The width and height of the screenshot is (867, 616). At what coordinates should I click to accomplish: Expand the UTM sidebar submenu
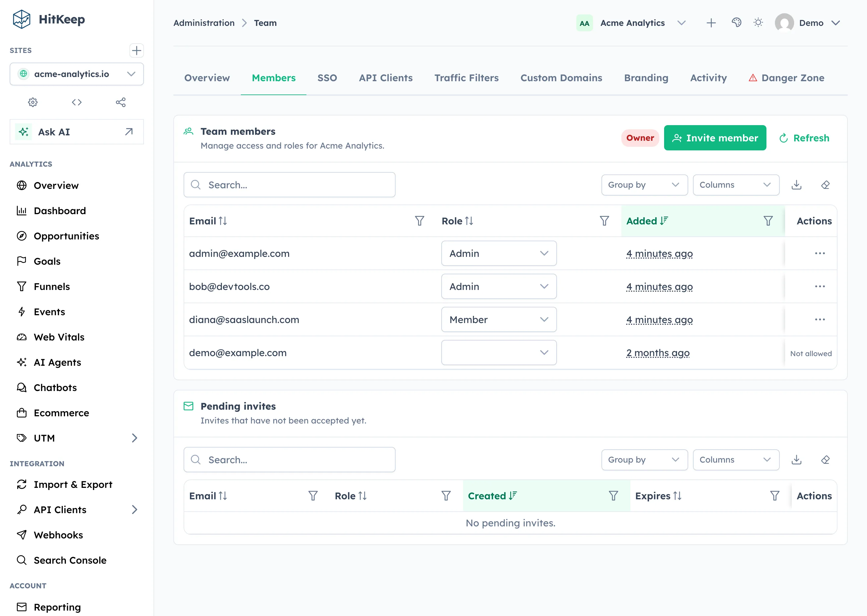tap(134, 438)
